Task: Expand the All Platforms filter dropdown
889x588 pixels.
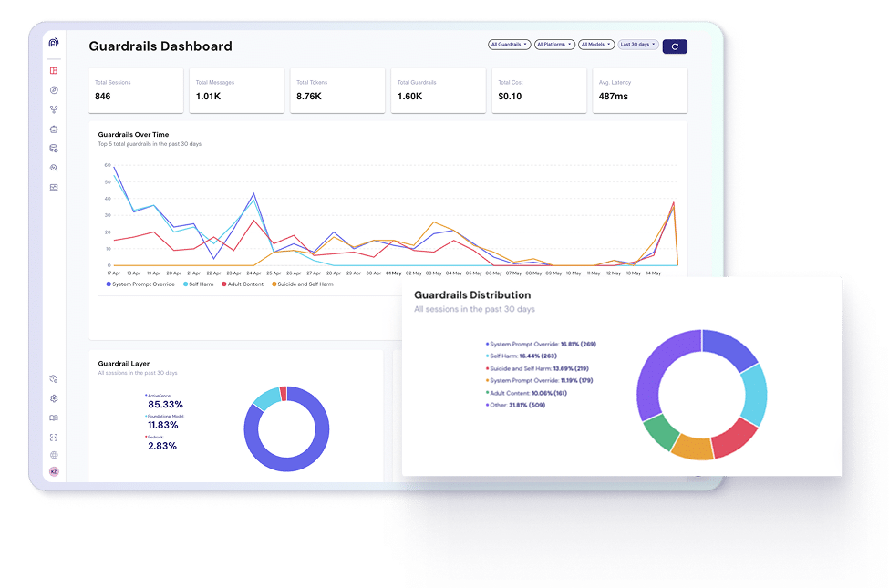Action: pos(554,45)
